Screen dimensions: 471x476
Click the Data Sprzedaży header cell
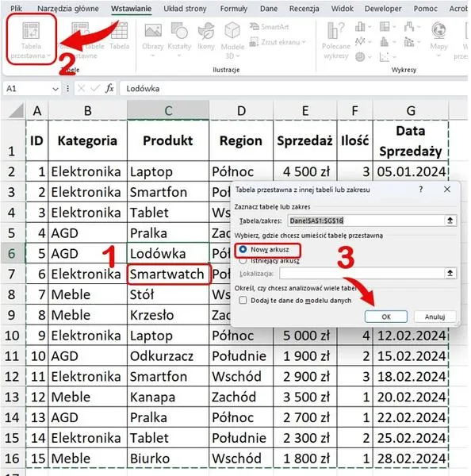click(x=411, y=140)
